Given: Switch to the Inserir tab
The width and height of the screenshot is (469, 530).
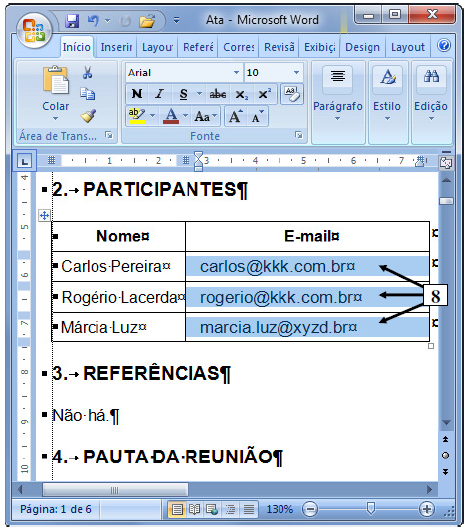Looking at the screenshot, I should point(116,47).
